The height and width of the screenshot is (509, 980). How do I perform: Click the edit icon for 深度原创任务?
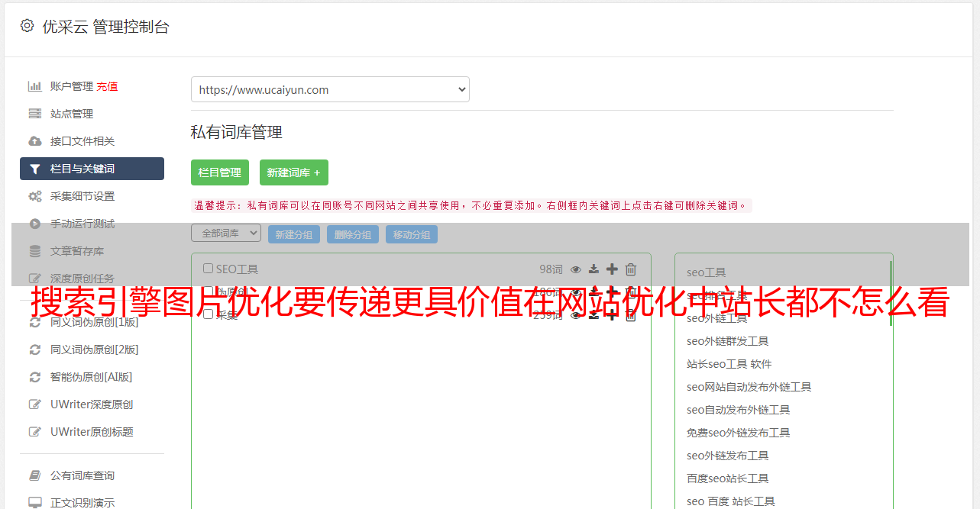(35, 279)
